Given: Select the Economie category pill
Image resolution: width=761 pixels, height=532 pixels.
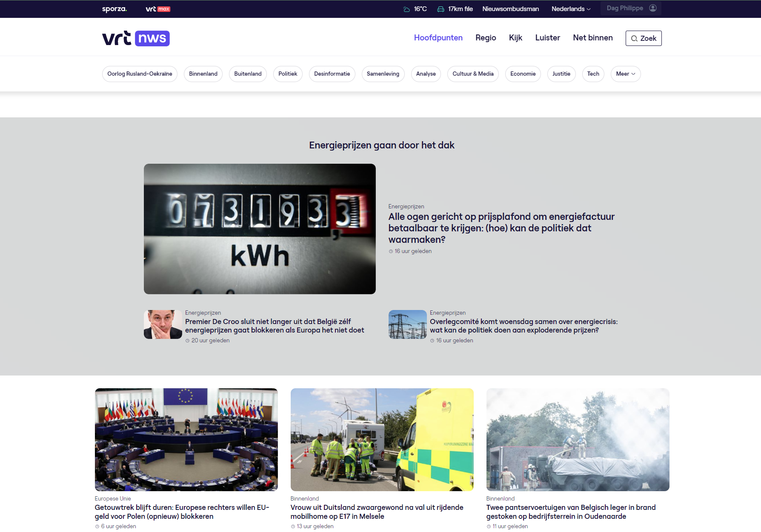Looking at the screenshot, I should (x=523, y=74).
